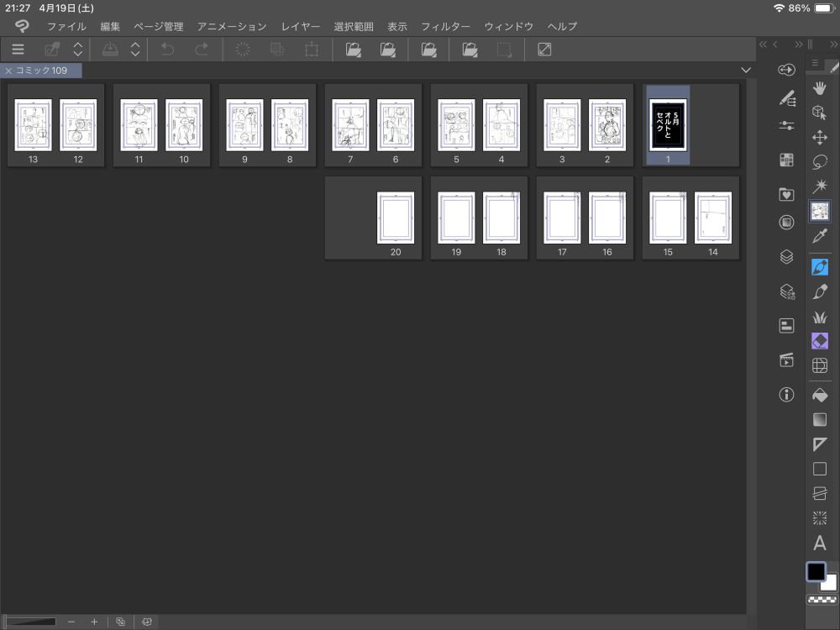
Task: Select the Fill bucket tool
Action: point(820,395)
